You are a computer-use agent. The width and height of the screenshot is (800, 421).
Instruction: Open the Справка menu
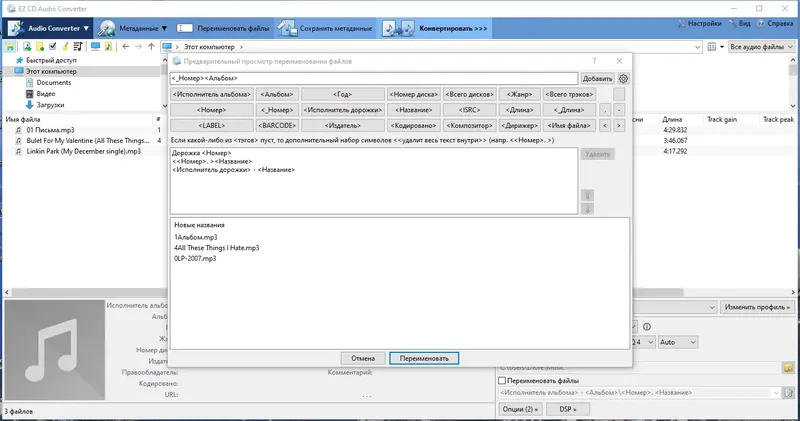pos(775,23)
